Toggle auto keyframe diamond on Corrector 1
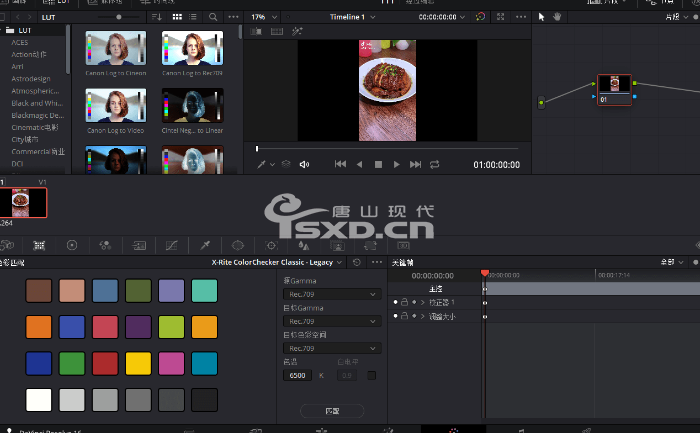Image resolution: width=700 pixels, height=433 pixels. pyautogui.click(x=414, y=302)
